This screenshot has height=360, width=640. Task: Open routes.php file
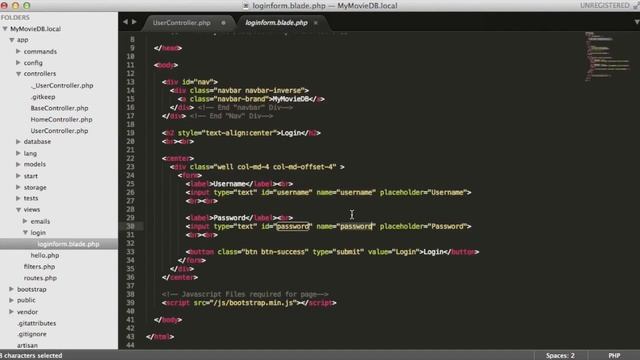(x=40, y=278)
